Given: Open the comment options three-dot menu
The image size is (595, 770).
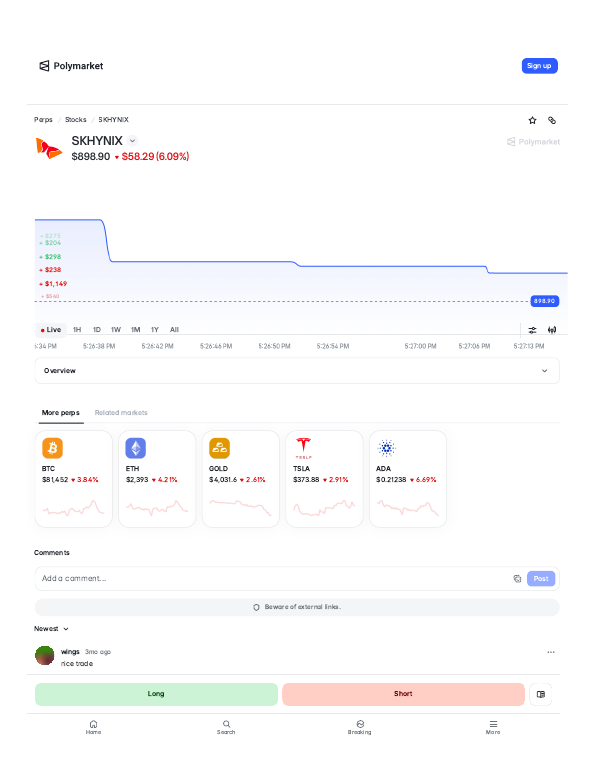Looking at the screenshot, I should [551, 652].
